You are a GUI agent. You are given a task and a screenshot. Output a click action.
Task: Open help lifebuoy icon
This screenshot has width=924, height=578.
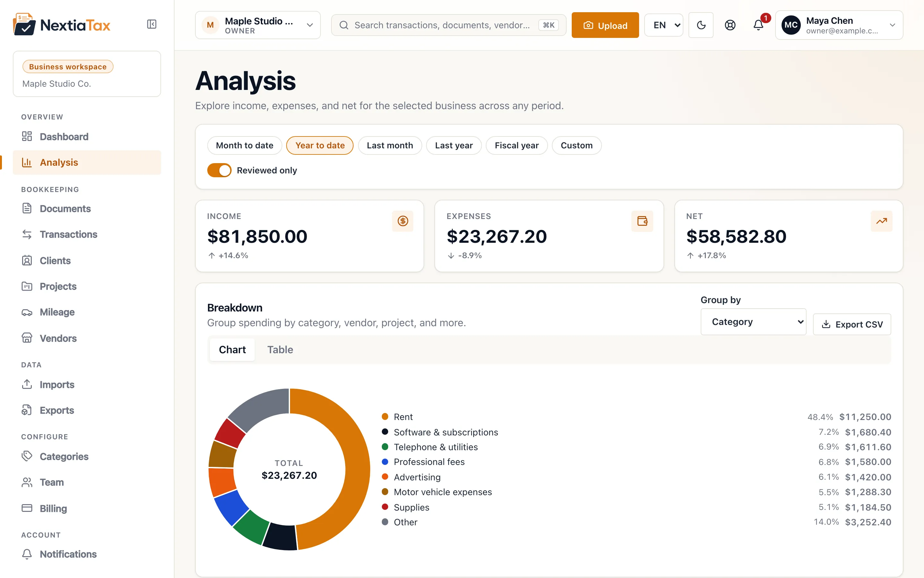click(730, 25)
